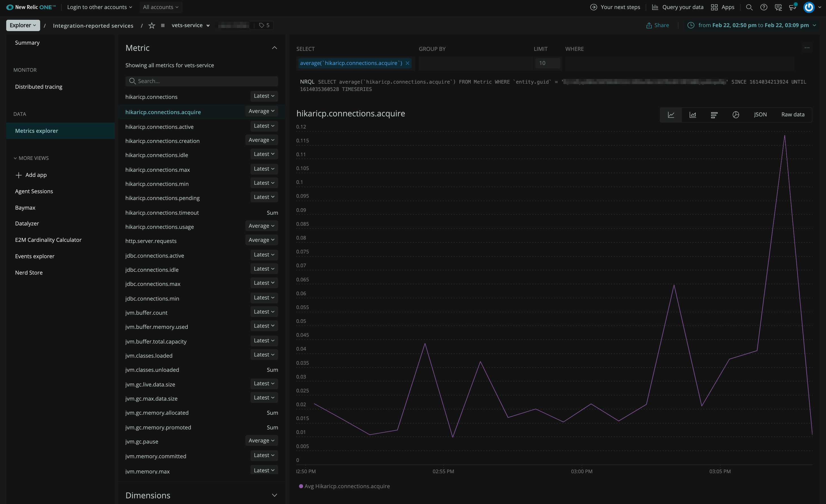
Task: Open Distributed tracing in the sidebar
Action: click(x=38, y=87)
